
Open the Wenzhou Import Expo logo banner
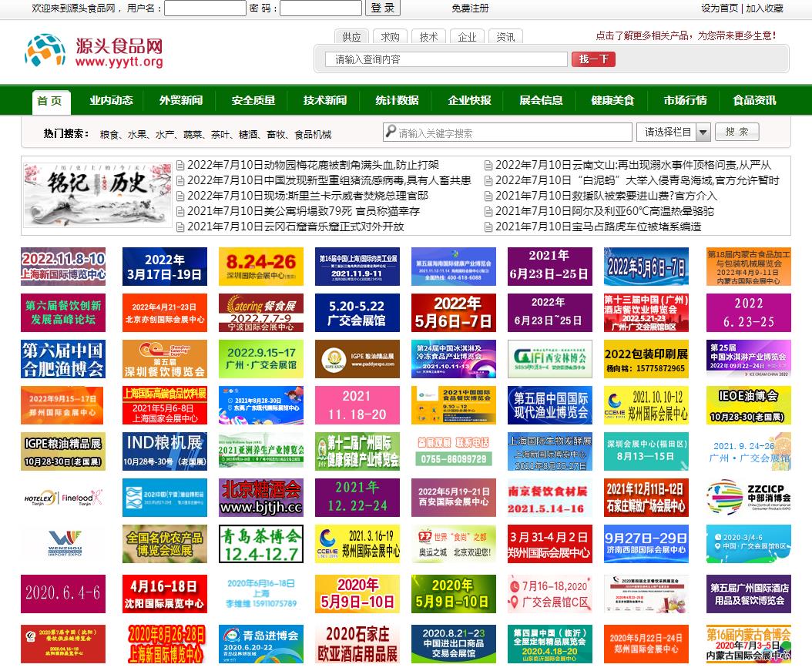[63, 544]
